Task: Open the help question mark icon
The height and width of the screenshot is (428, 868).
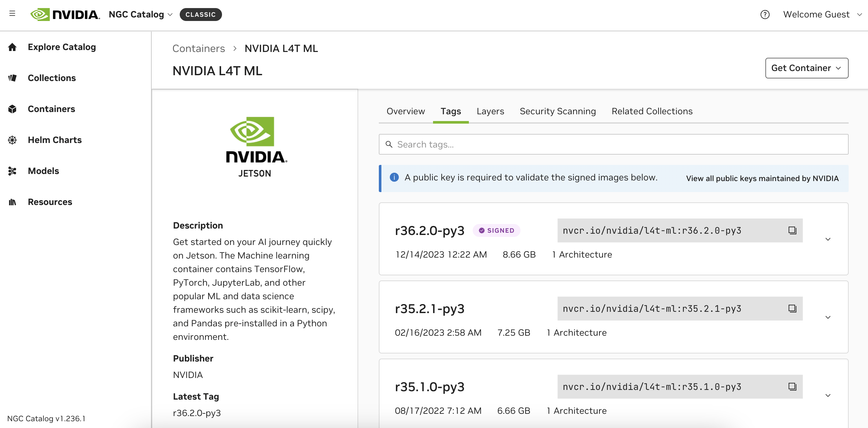Action: coord(764,15)
